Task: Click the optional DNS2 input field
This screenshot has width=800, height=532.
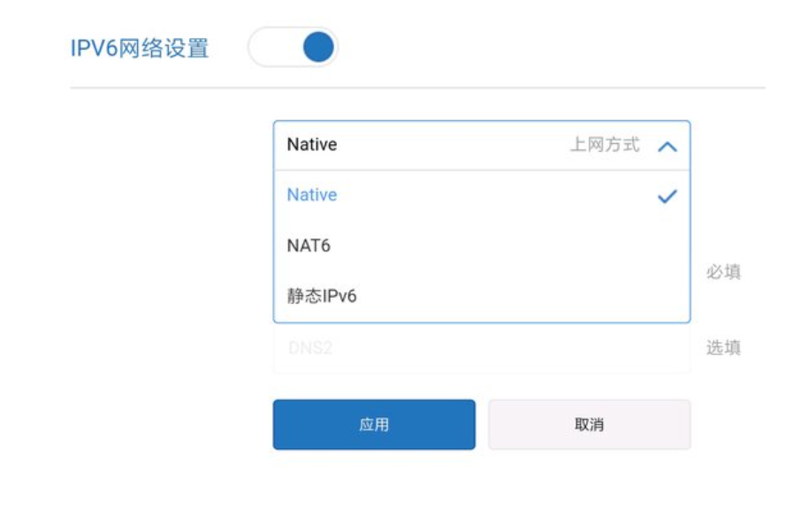Action: pyautogui.click(x=482, y=348)
